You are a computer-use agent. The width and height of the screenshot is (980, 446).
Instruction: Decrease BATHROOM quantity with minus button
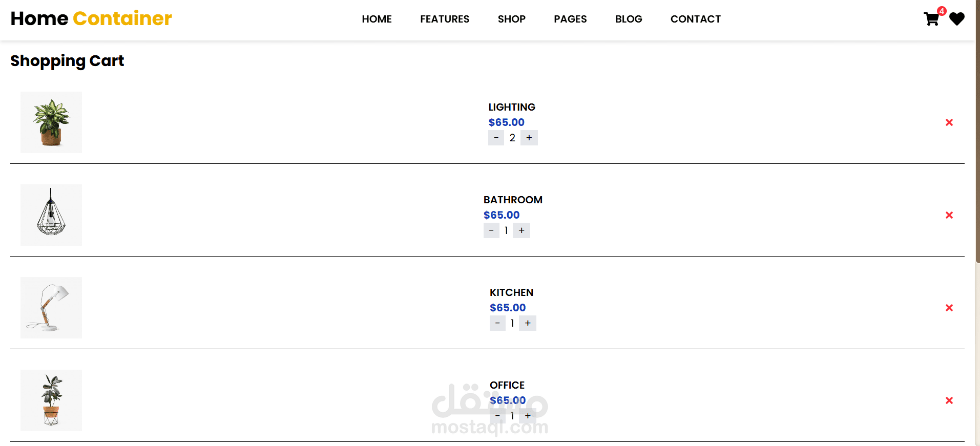tap(491, 230)
